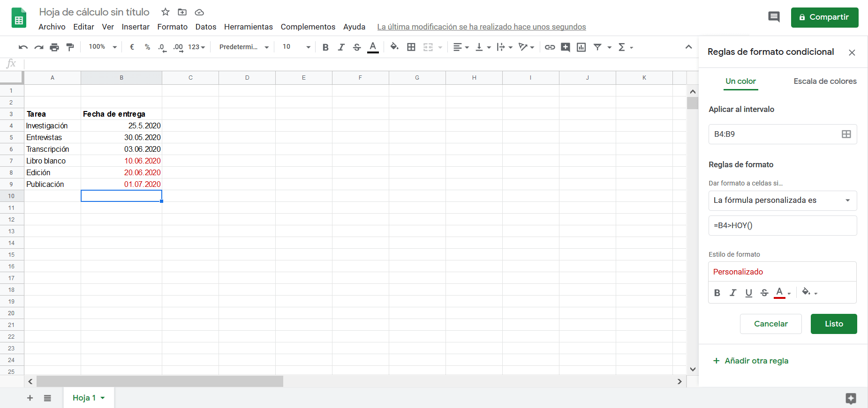Screen dimensions: 868x408
Task: Open text rotation dropdown
Action: [x=526, y=47]
